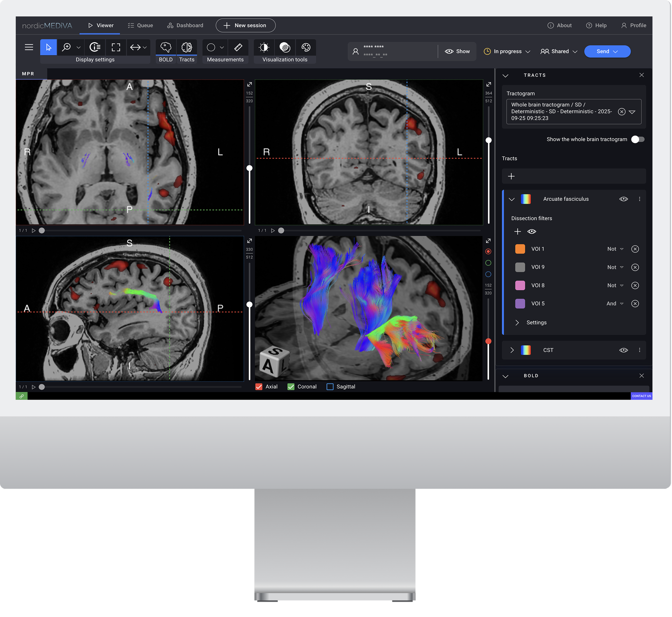This screenshot has width=672, height=617.
Task: Open the Dashboard tab
Action: coord(185,25)
